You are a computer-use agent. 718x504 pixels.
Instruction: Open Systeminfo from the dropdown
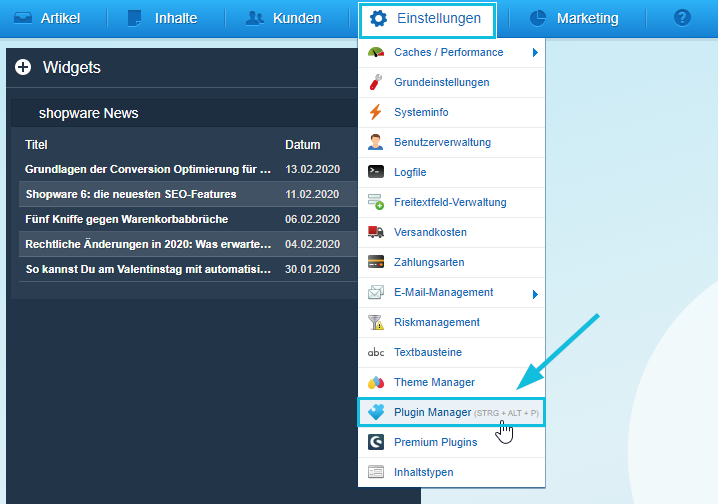451,112
